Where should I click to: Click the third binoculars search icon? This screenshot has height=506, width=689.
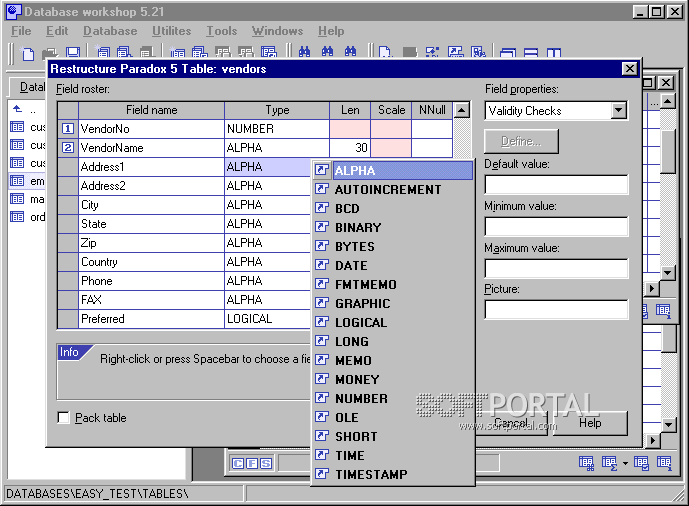[351, 52]
